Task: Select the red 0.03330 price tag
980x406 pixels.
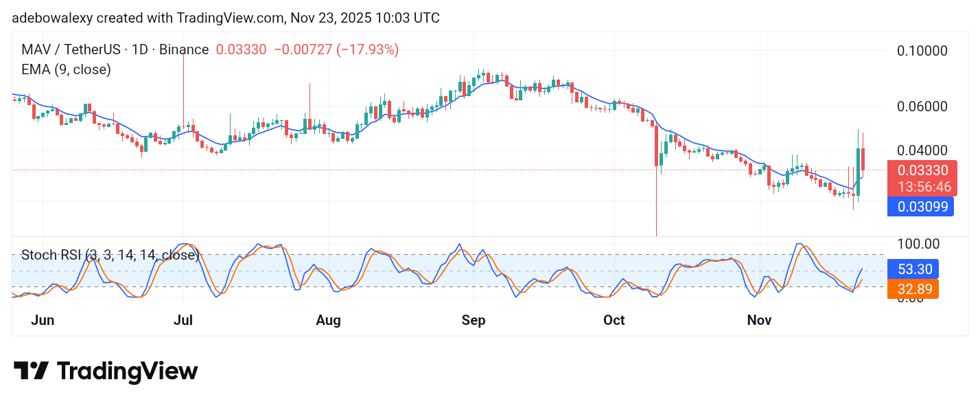Action: pos(922,170)
